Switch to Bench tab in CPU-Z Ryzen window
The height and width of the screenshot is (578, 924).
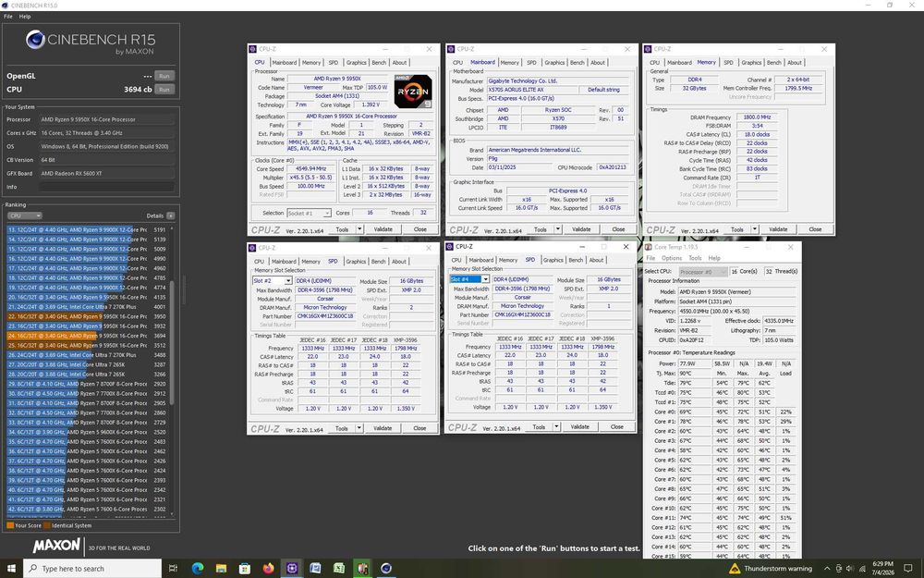[x=379, y=63]
